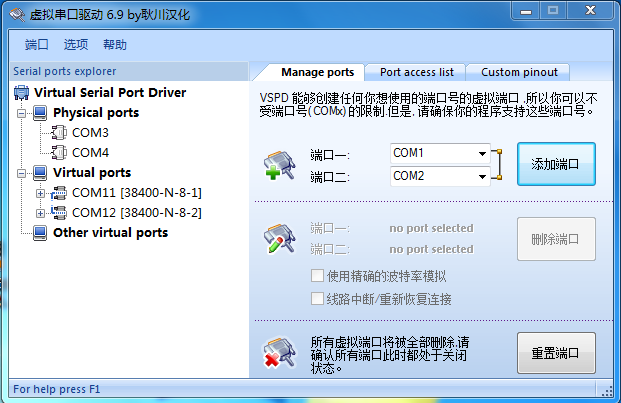
Task: Select COM3 in the tree
Action: pyautogui.click(x=90, y=133)
